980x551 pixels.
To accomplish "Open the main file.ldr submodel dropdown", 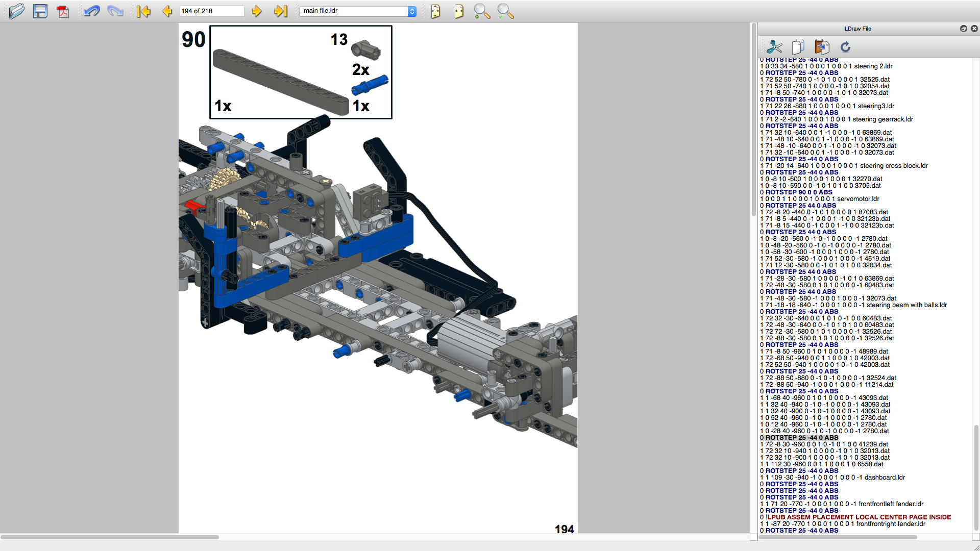I will (x=358, y=11).
